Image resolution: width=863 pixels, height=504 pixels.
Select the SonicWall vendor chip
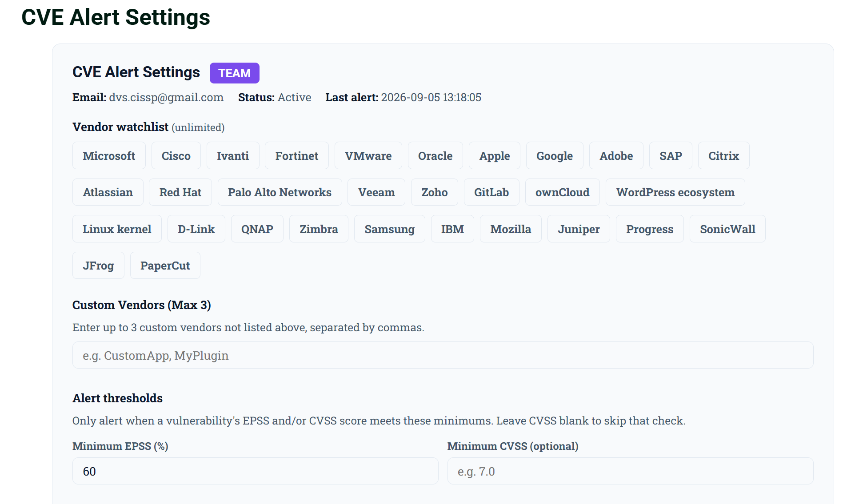pyautogui.click(x=727, y=229)
